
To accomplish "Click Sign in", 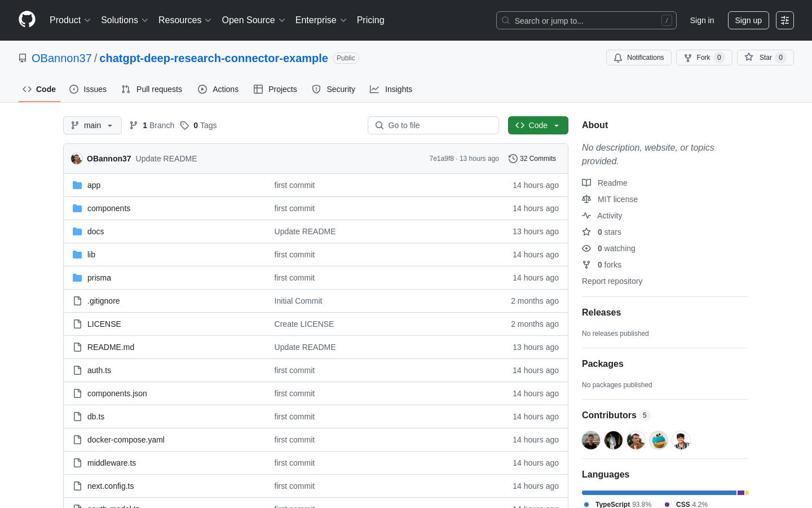I will pos(702,20).
